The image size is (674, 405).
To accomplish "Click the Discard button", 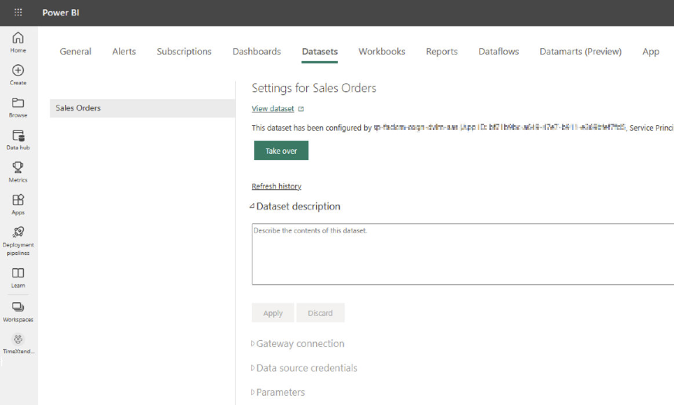I will (x=320, y=313).
